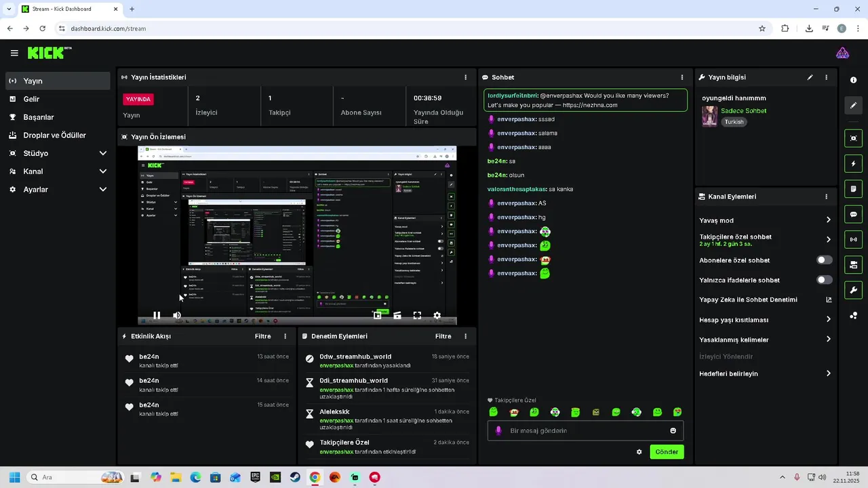Toggle the broadcast stats widget icon in sidebar

pyautogui.click(x=853, y=239)
